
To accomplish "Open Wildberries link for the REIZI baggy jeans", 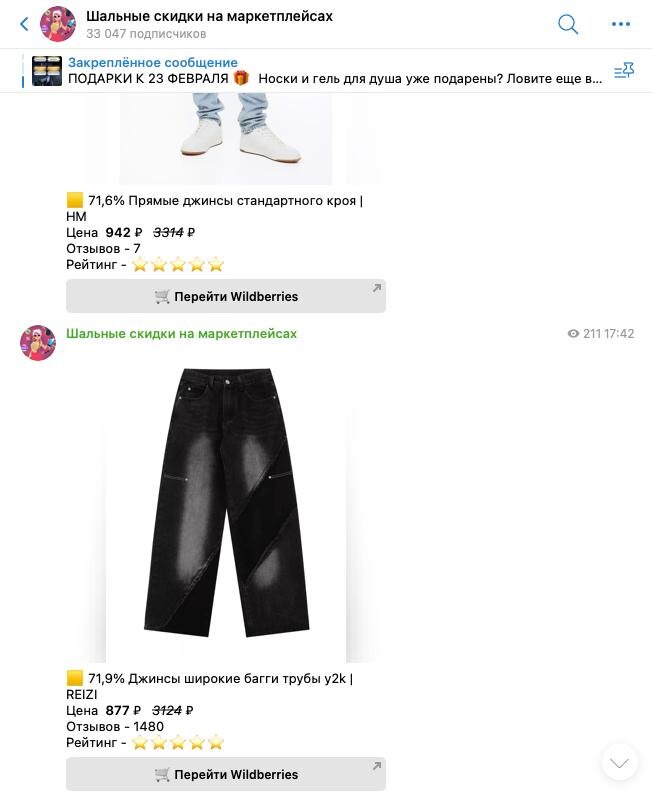I will coord(226,774).
